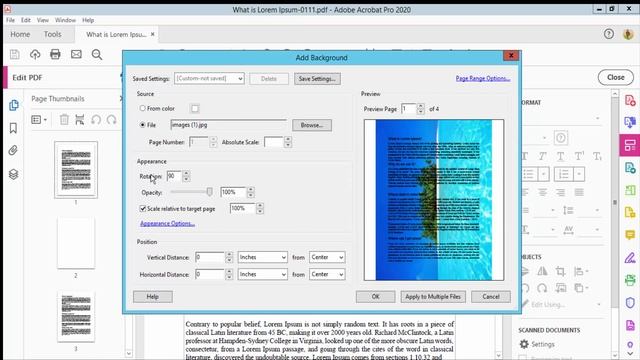The image size is (640, 360).
Task: Click the Preview Page number stepper
Action: tap(420, 109)
